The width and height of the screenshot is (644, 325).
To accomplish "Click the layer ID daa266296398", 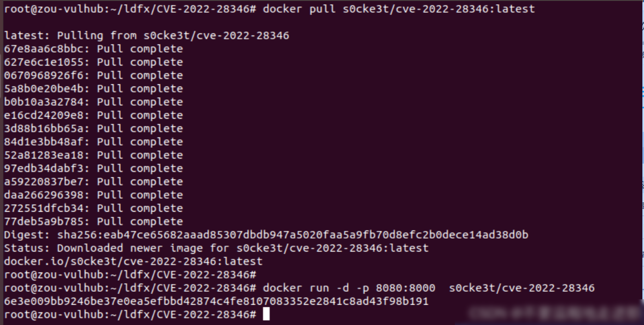I will tap(46, 195).
